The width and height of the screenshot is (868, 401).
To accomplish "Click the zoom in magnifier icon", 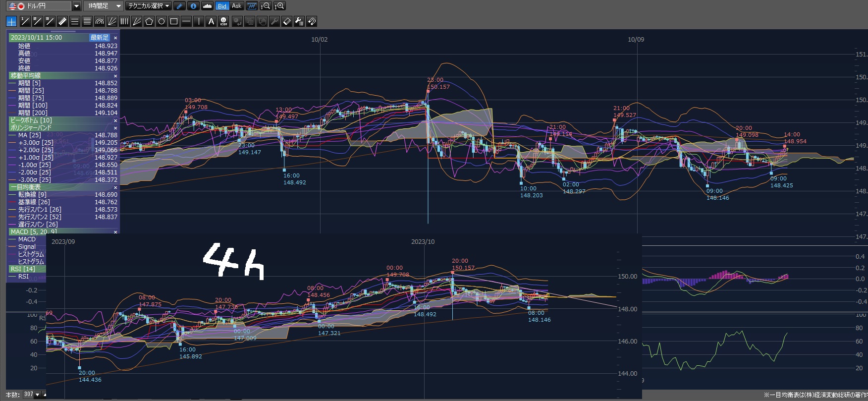I will click(280, 6).
